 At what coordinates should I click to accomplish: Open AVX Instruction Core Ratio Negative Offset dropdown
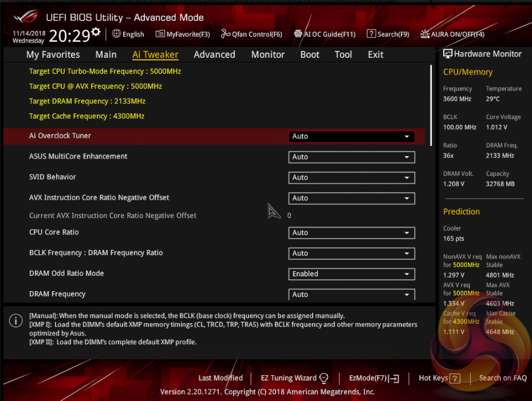352,198
